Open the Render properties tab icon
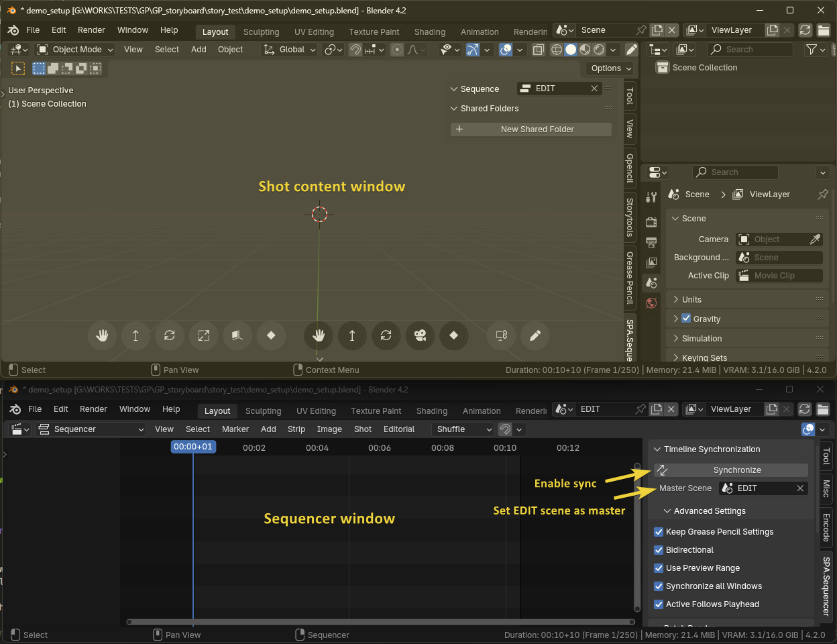The height and width of the screenshot is (644, 837). click(651, 222)
